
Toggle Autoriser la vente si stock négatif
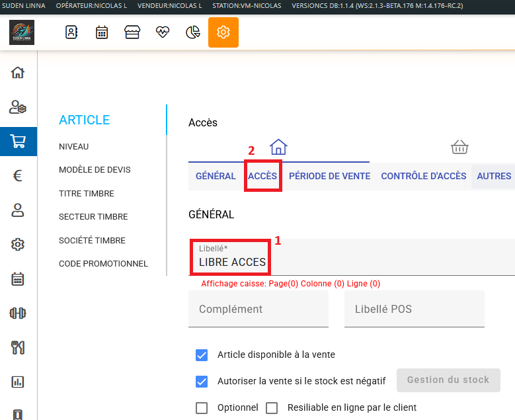[202, 381]
